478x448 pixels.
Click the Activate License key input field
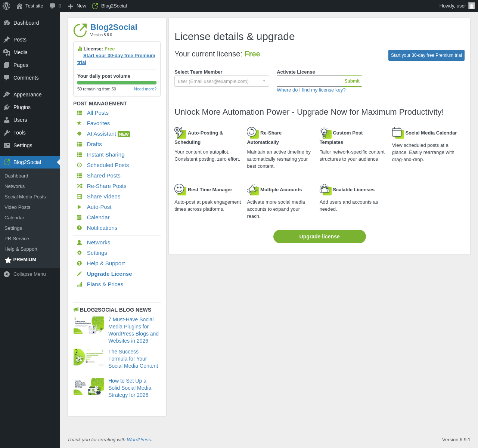pyautogui.click(x=309, y=81)
